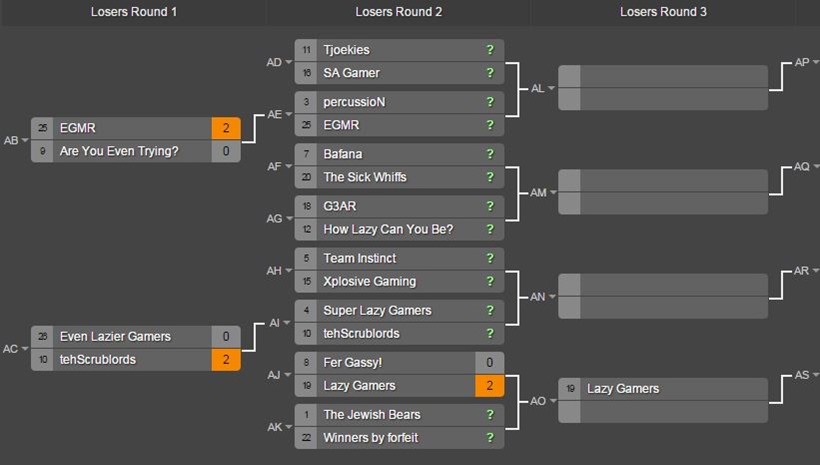
Task: Open the AC match dropdown
Action: pos(25,349)
